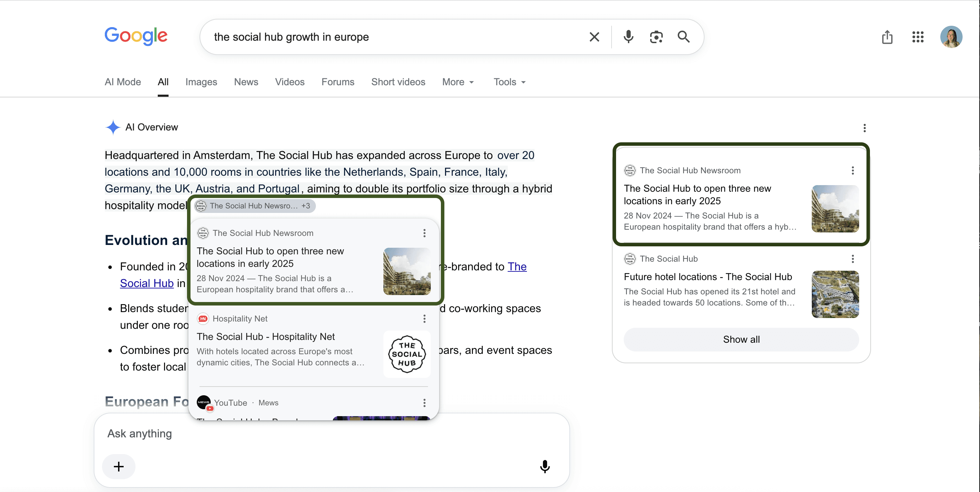Open three-dot menu for the Hospitality Net result
This screenshot has height=492, width=980.
pos(424,319)
